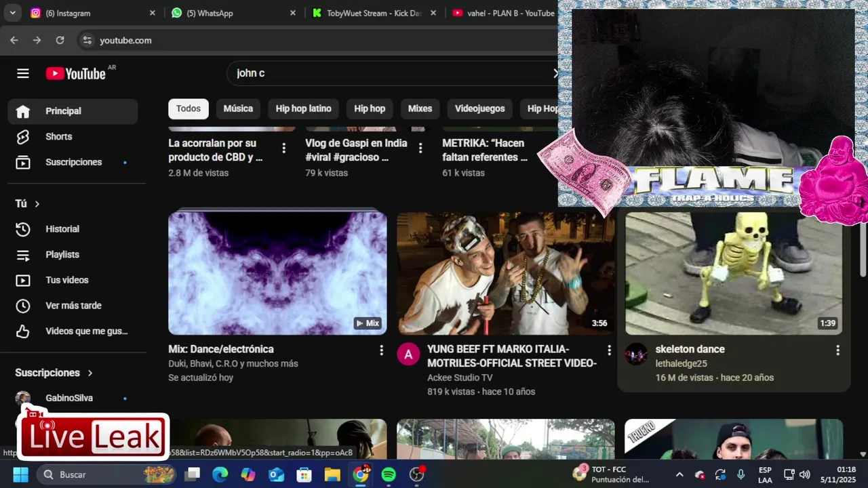Close the WhatsApp tab
This screenshot has width=868, height=488.
point(293,13)
